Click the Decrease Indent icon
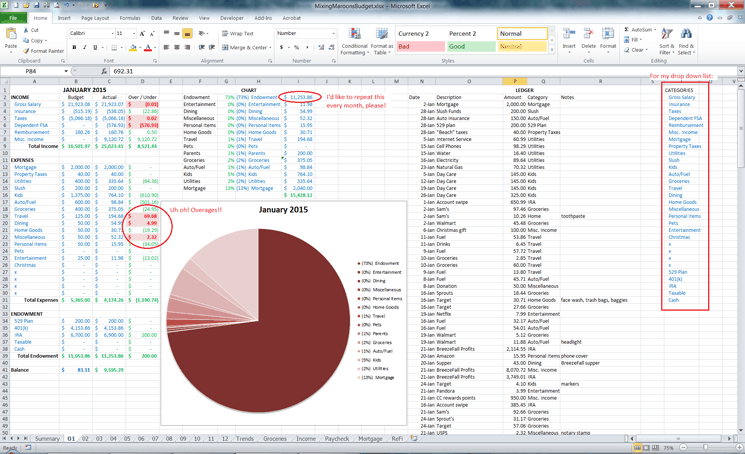745x454 pixels. pyautogui.click(x=201, y=47)
